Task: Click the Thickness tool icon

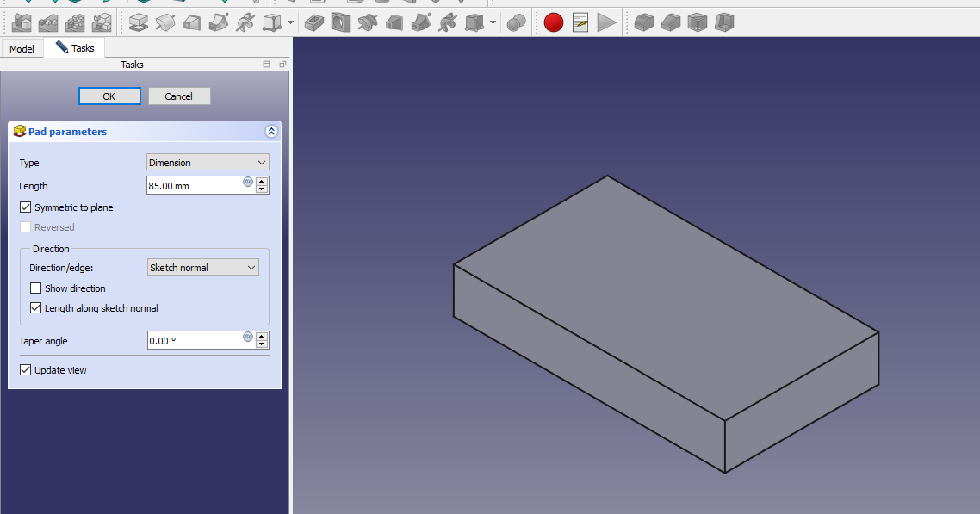Action: tap(725, 22)
